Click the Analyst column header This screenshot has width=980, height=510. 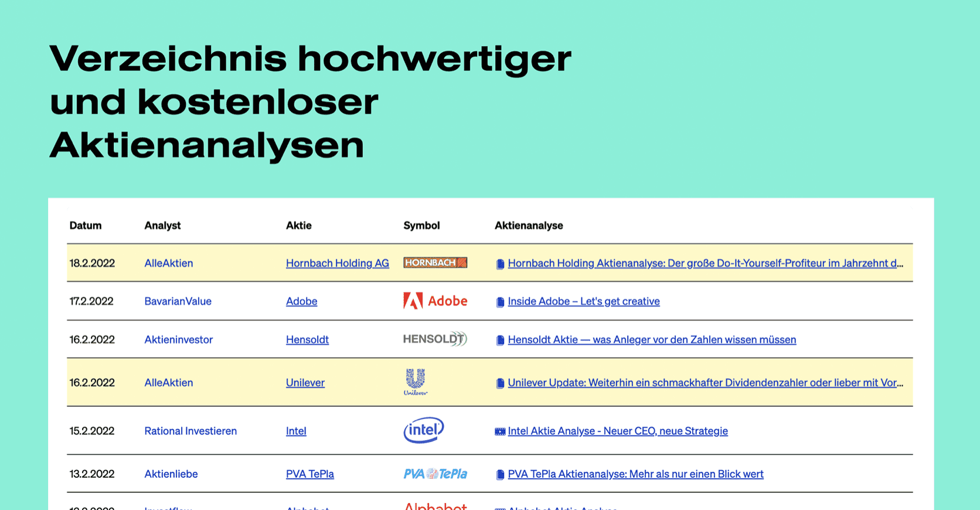(x=162, y=226)
